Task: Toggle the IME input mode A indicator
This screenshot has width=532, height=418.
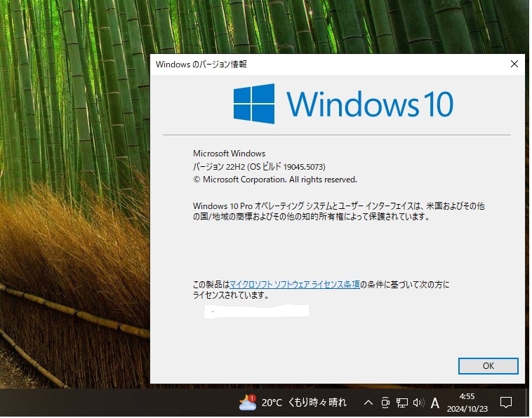Action: (x=434, y=403)
